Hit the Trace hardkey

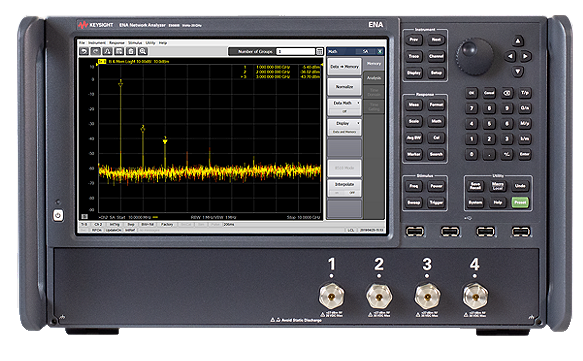click(414, 57)
